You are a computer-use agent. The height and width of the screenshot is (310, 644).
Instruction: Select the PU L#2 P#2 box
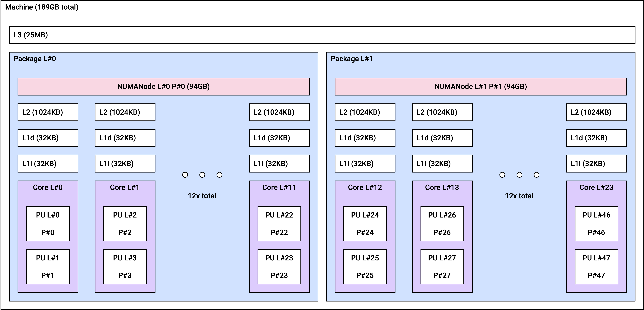(x=125, y=224)
